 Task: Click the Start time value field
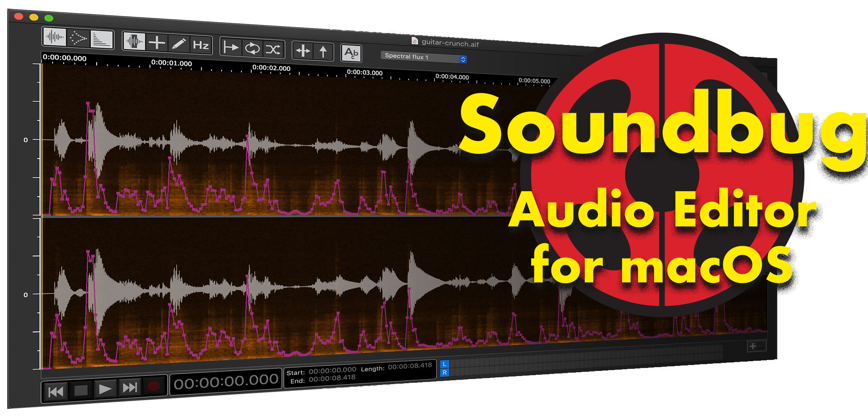tap(332, 371)
